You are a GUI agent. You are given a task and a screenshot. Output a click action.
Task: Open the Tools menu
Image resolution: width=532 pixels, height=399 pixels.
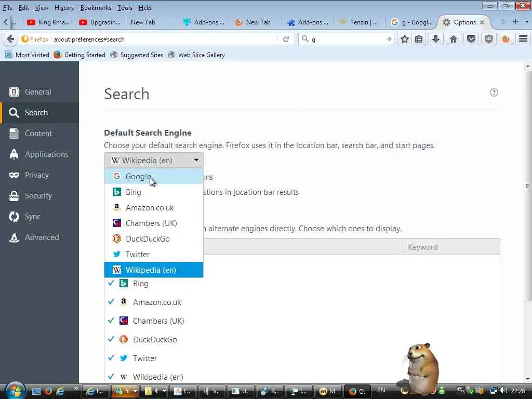(125, 7)
